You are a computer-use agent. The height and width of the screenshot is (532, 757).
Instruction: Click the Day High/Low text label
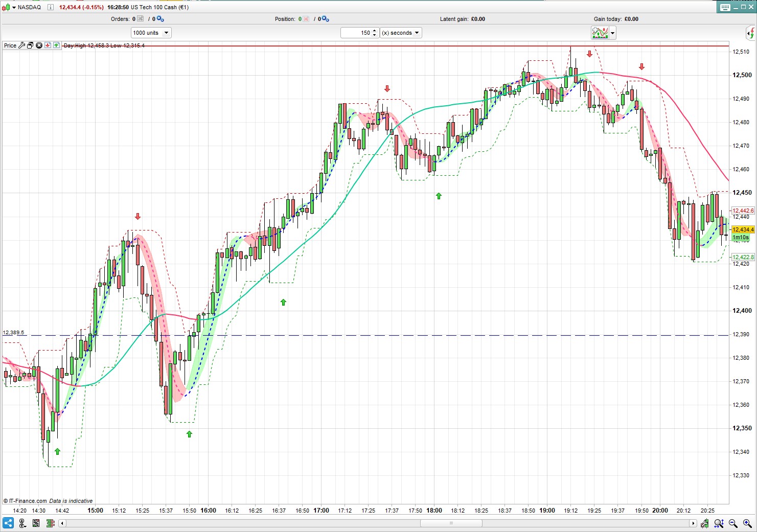pos(104,45)
